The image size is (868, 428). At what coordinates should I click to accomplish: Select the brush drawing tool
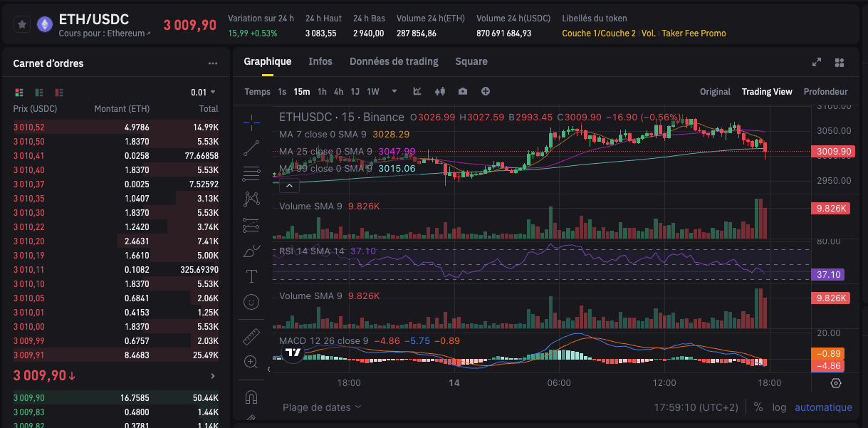pos(251,251)
